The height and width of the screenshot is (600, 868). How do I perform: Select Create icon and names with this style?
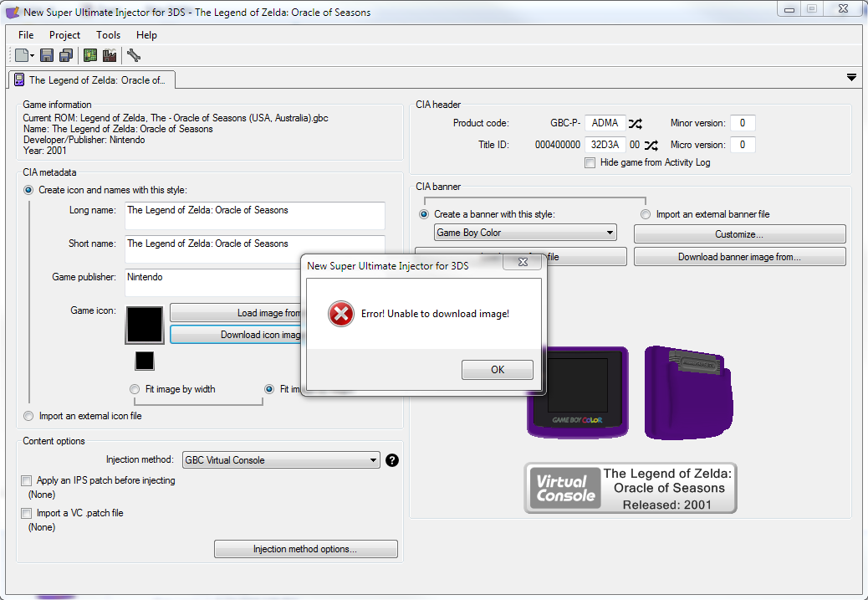[28, 190]
